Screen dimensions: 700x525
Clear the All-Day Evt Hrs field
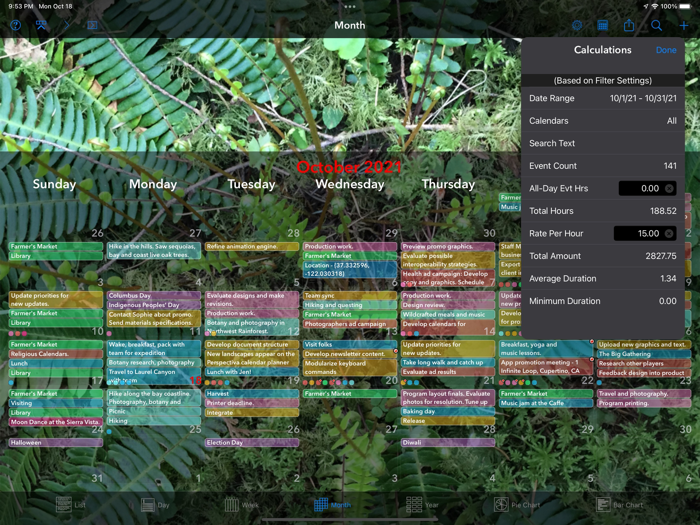(x=669, y=188)
